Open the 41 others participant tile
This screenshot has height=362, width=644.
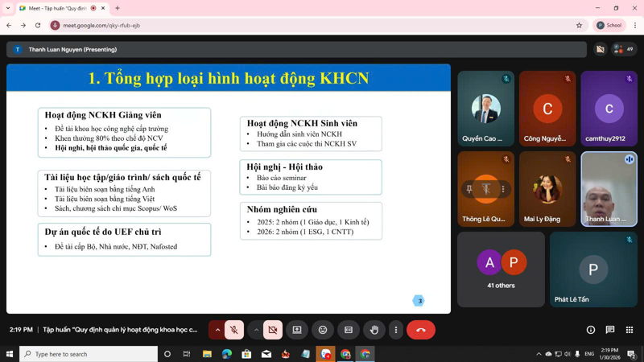click(x=501, y=269)
